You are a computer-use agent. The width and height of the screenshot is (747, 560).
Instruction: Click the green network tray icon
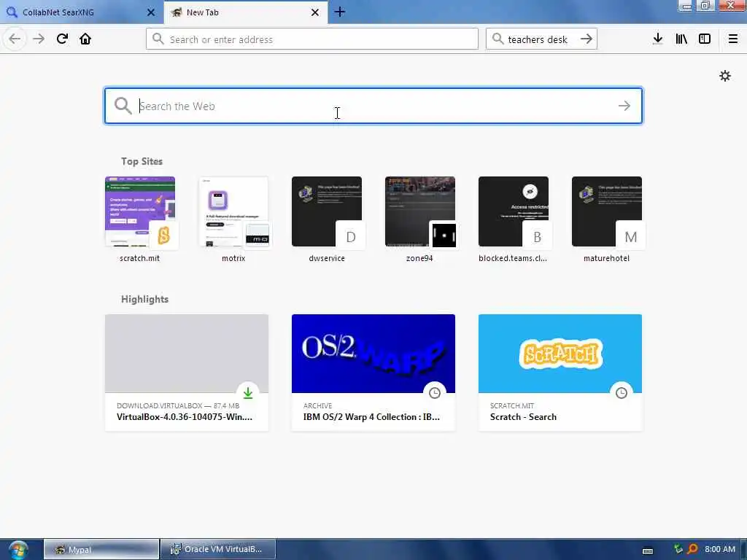pos(678,549)
